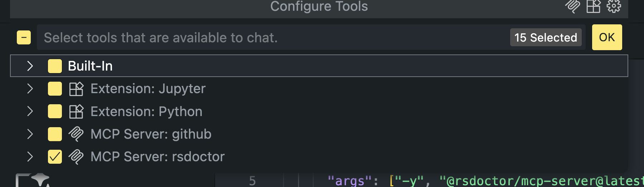Select the Extension: Jupyter row

click(x=319, y=89)
